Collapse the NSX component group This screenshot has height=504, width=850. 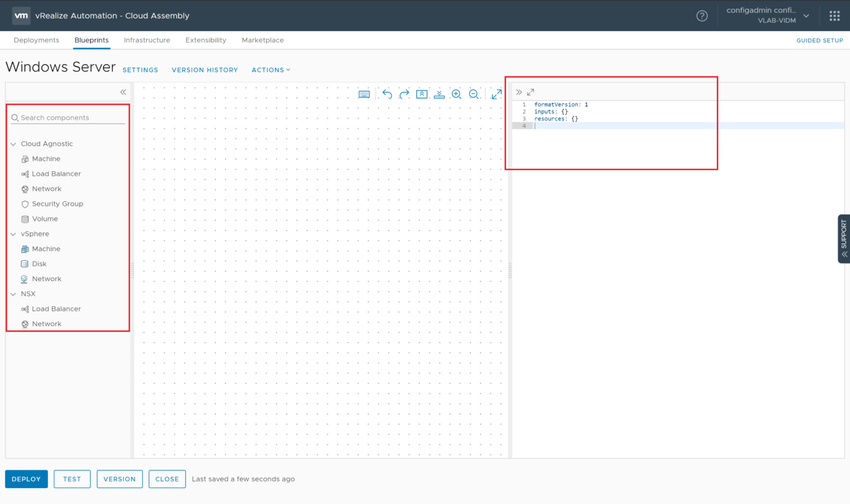coord(14,294)
